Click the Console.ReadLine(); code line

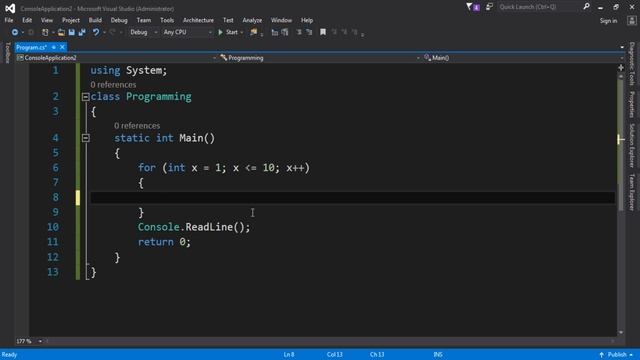coord(193,227)
